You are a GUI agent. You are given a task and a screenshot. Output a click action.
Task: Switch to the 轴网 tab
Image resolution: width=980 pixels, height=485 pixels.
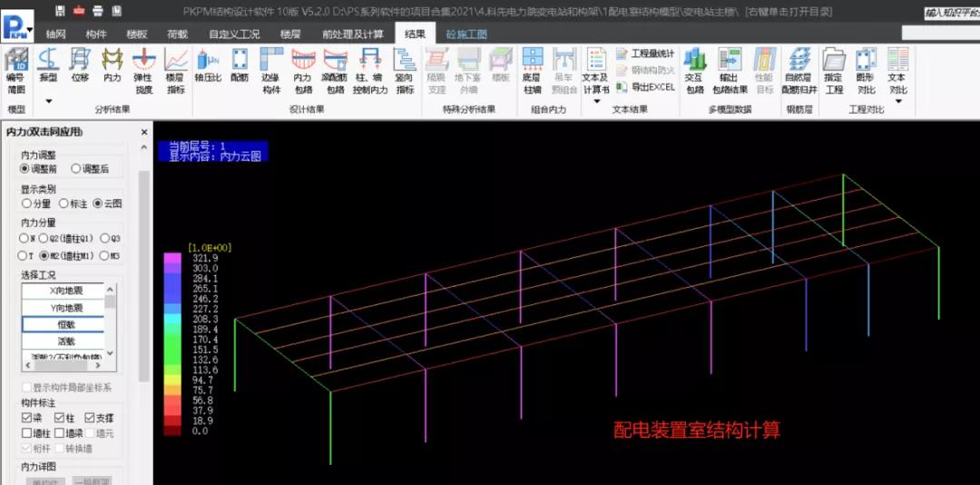56,35
